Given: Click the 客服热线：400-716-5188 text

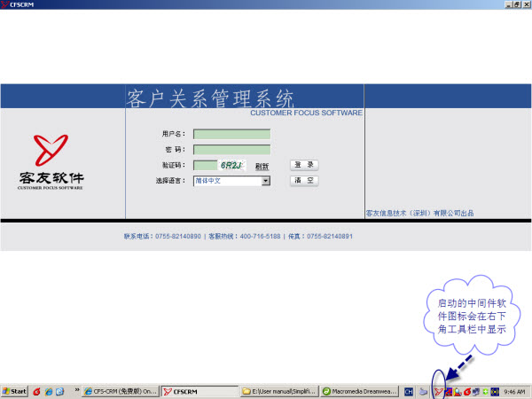Looking at the screenshot, I should 245,236.
